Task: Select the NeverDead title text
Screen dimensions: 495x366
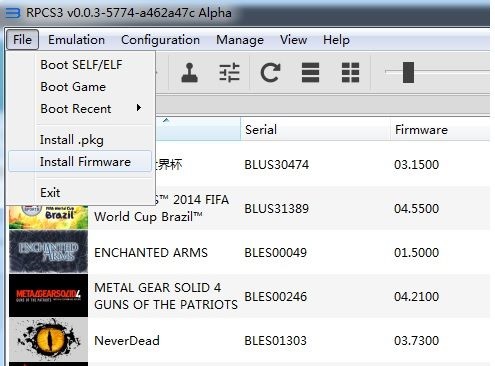Action: click(127, 341)
